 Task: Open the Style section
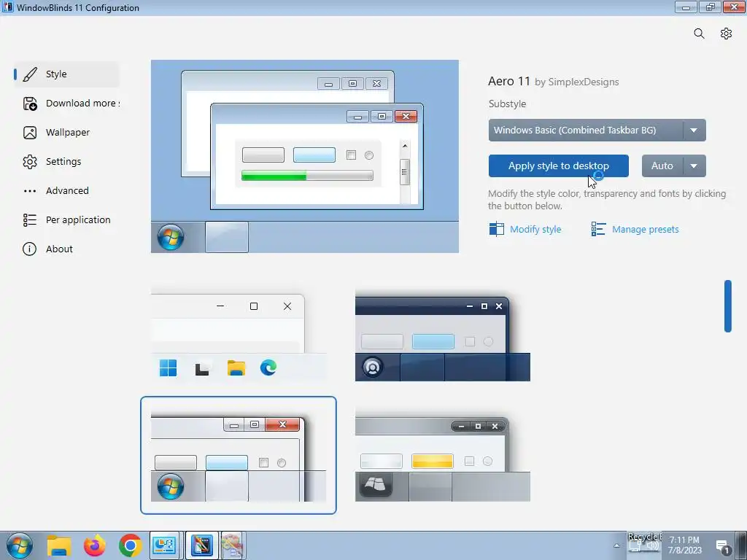pyautogui.click(x=66, y=74)
